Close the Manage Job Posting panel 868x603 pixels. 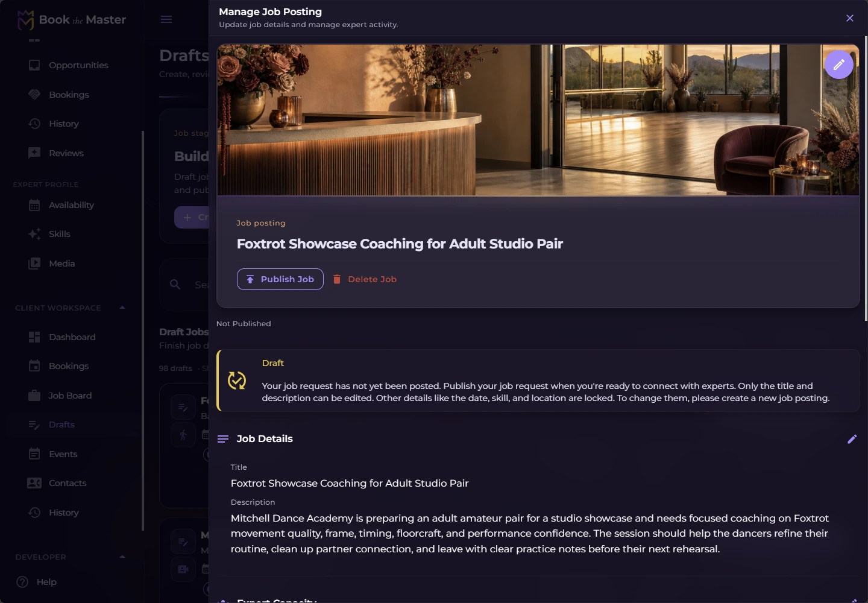(850, 18)
